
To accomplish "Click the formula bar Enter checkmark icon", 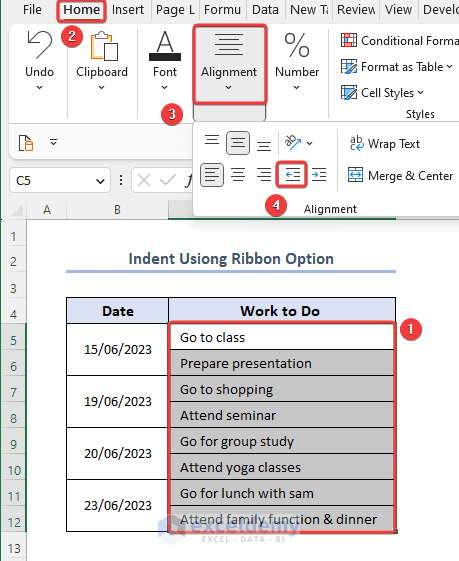I will (168, 180).
